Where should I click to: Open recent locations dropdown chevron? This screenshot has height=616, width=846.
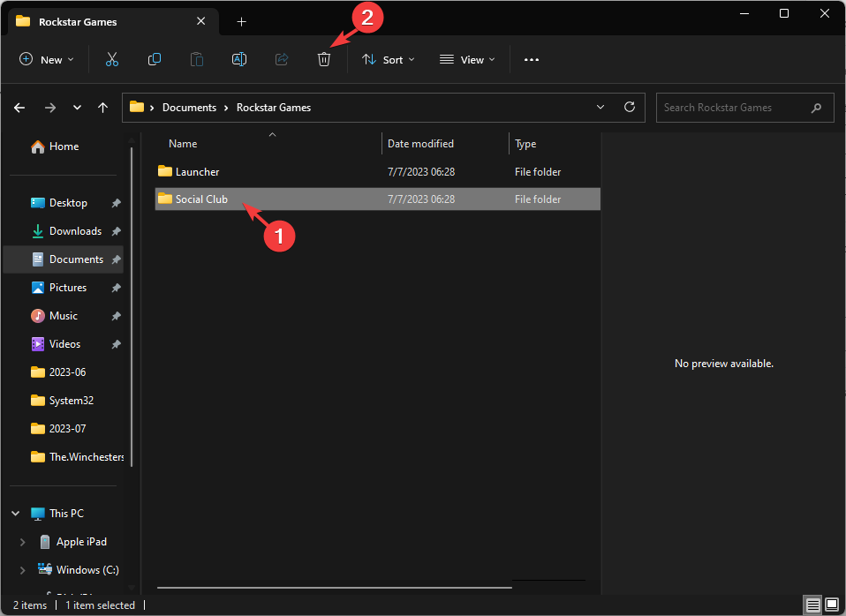77,108
